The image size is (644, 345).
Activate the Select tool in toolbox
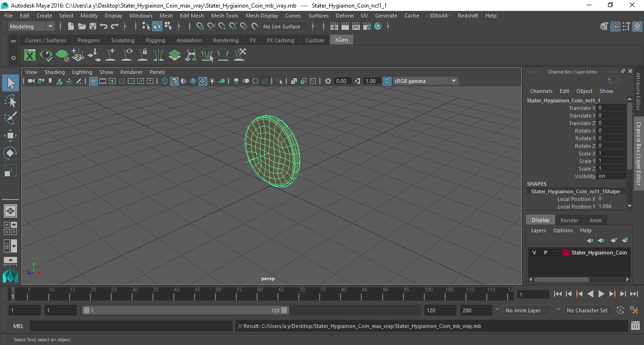click(x=10, y=83)
